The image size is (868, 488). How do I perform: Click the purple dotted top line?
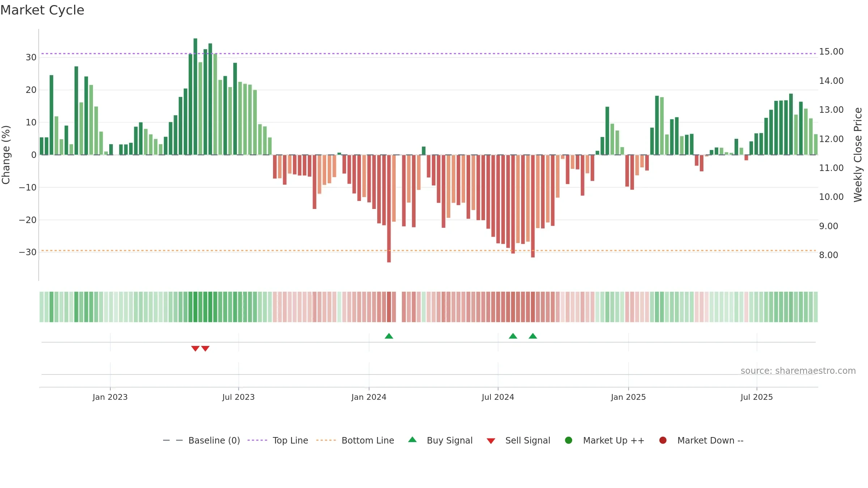pyautogui.click(x=429, y=53)
